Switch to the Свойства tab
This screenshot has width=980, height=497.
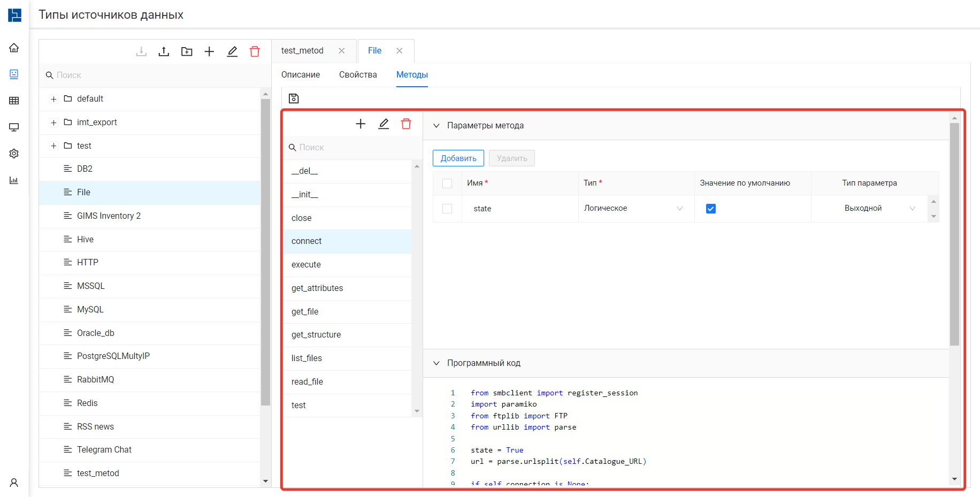pos(358,75)
